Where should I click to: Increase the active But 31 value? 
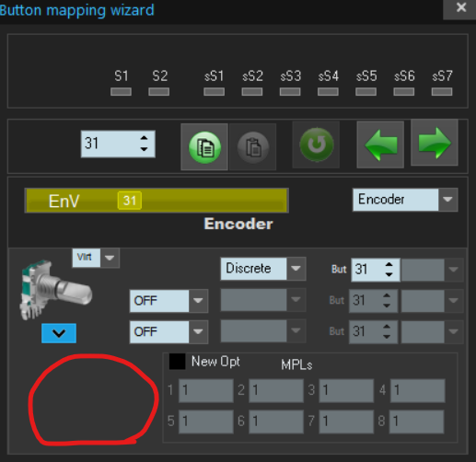[x=389, y=265]
